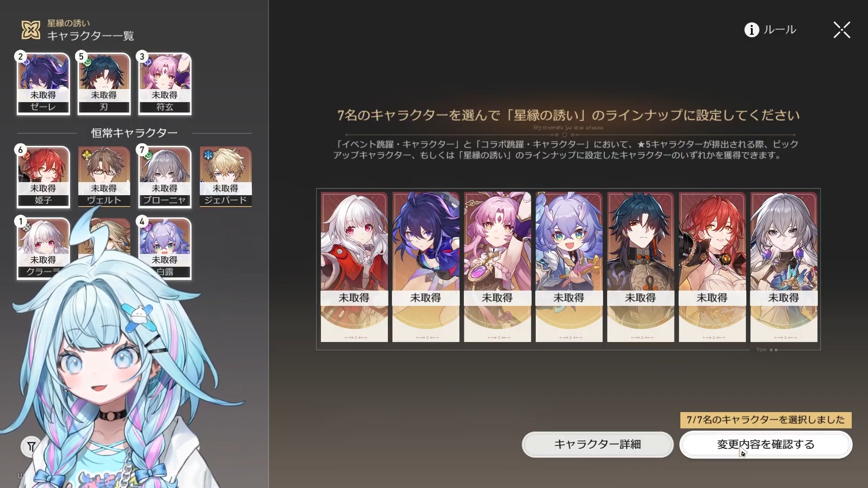Click last lineup portrait of silver-haired ブローニャ

784,267
